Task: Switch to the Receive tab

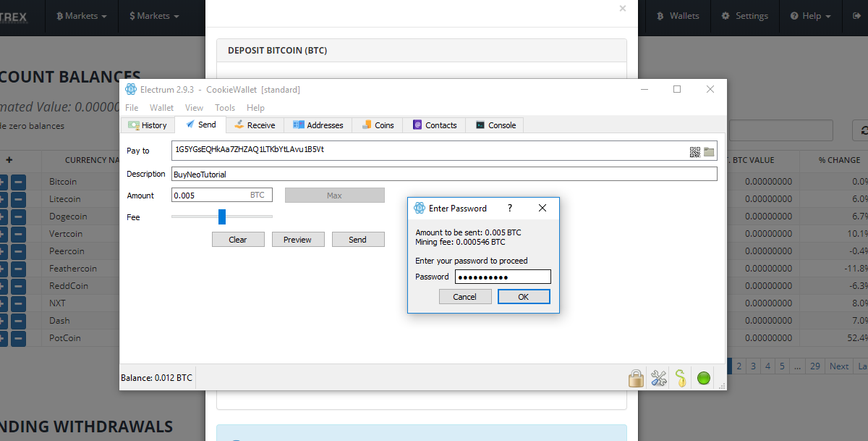Action: pyautogui.click(x=255, y=125)
